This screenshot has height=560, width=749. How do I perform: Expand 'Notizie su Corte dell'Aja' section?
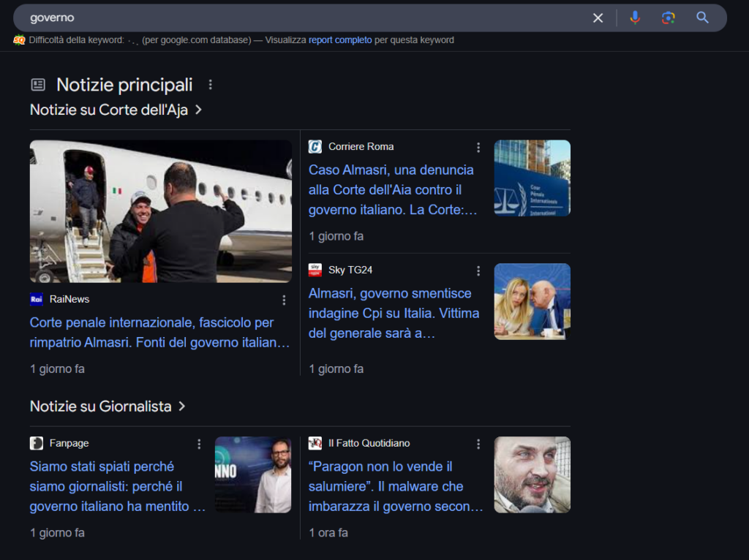116,110
